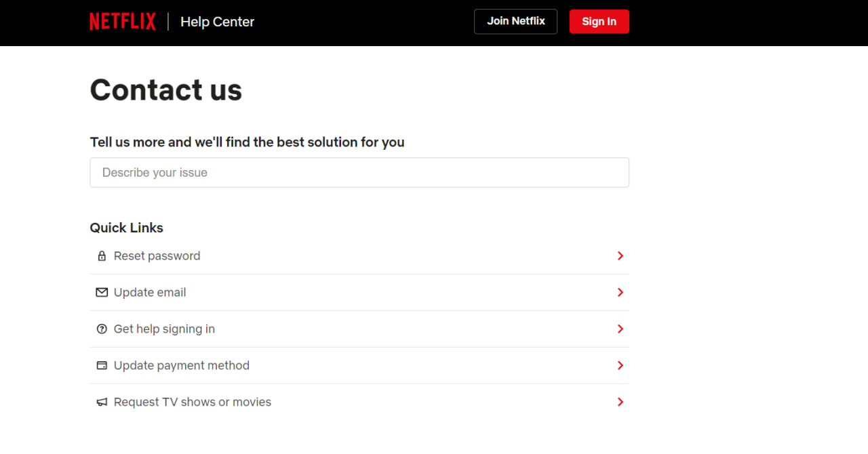This screenshot has width=868, height=454.
Task: Click the Help Center header label
Action: tap(217, 22)
